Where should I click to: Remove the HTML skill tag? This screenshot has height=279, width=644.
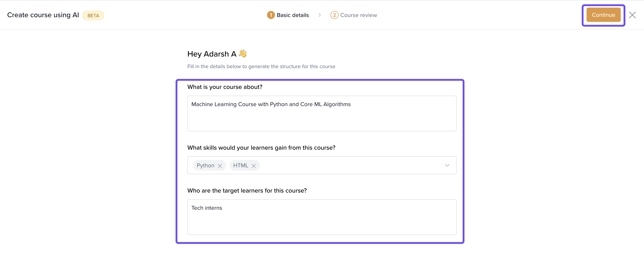click(x=254, y=166)
